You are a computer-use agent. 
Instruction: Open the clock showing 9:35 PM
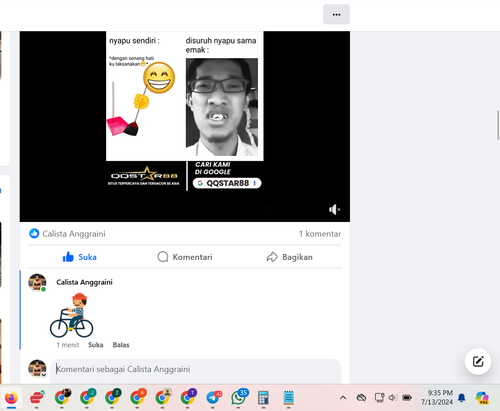click(x=437, y=398)
